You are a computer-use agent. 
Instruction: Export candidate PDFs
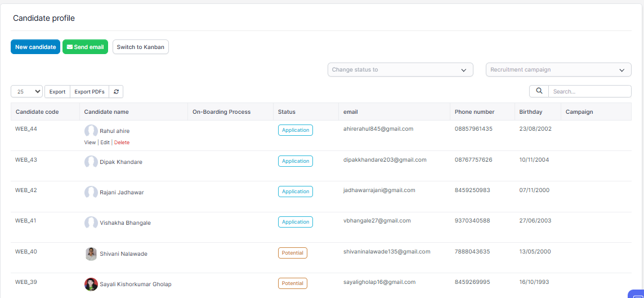click(90, 91)
